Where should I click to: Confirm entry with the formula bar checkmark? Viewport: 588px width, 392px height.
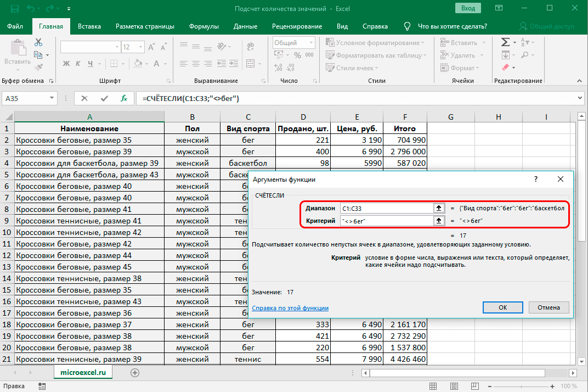click(104, 98)
